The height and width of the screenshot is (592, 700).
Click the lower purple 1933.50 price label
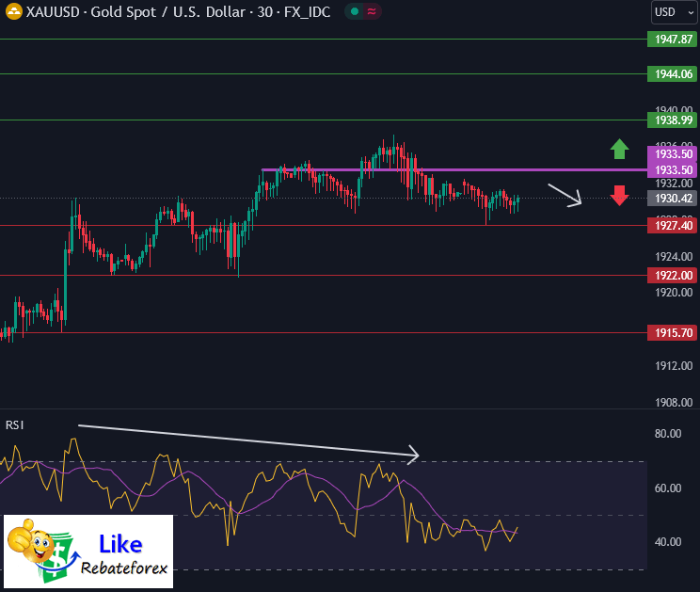(x=673, y=170)
